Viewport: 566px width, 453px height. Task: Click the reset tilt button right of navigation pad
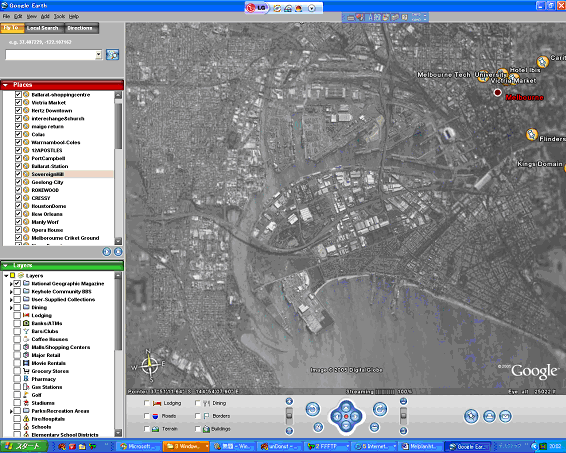click(x=375, y=427)
